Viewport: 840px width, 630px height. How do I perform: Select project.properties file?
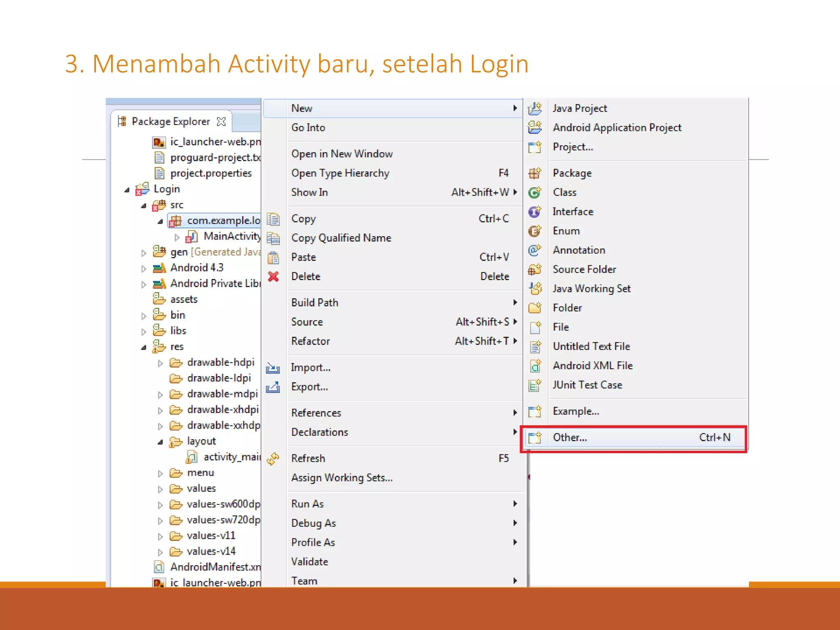click(203, 174)
